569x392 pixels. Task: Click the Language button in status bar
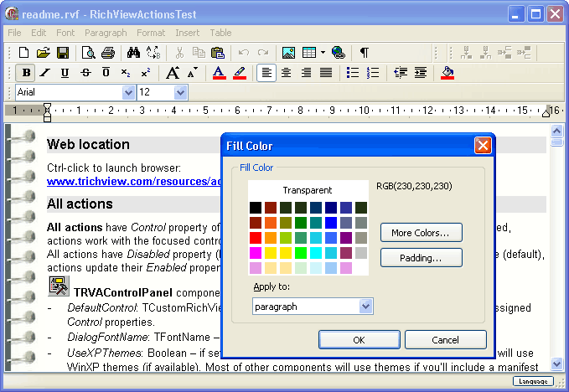[533, 381]
